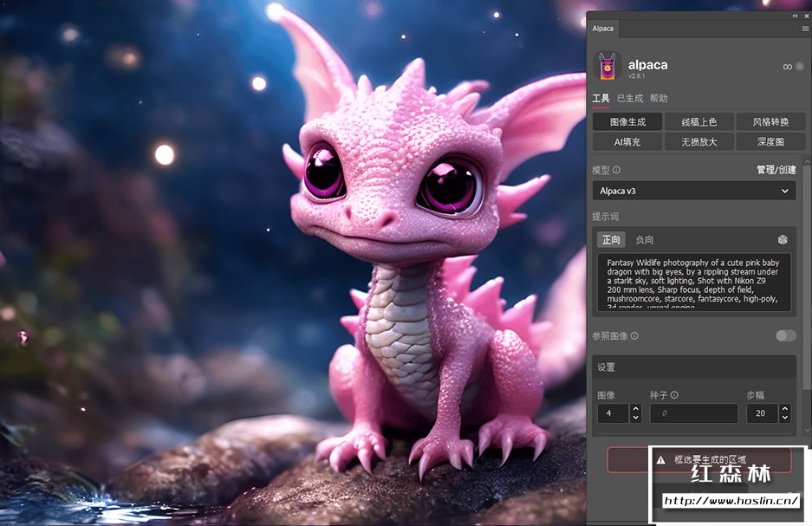
Task: Click the 提示词 prompt label
Action: click(606, 217)
